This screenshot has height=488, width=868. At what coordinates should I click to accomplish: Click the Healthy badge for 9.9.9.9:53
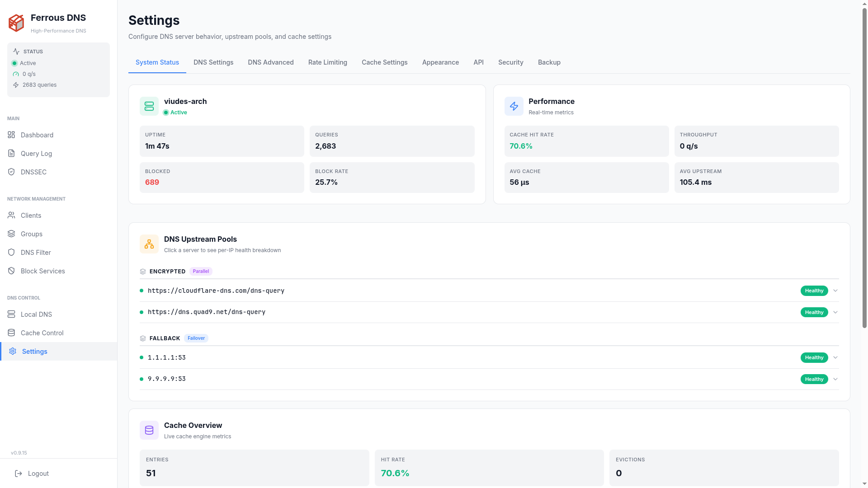click(814, 379)
